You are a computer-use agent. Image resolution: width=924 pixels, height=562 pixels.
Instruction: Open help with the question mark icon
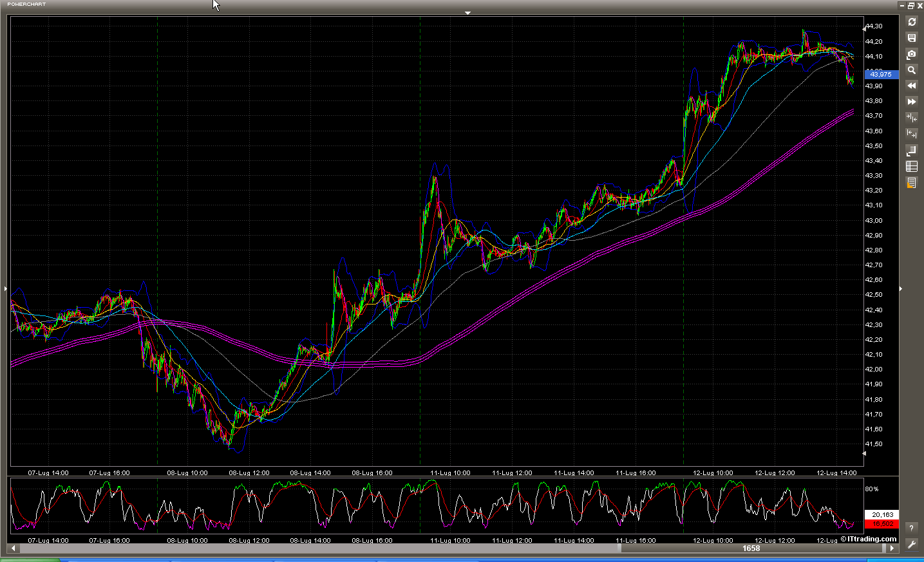point(912,528)
